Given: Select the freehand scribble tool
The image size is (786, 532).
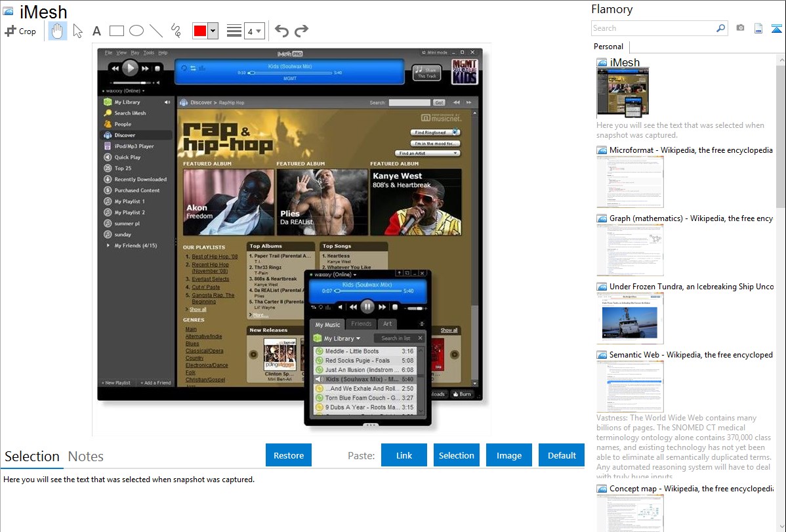Looking at the screenshot, I should tap(176, 31).
